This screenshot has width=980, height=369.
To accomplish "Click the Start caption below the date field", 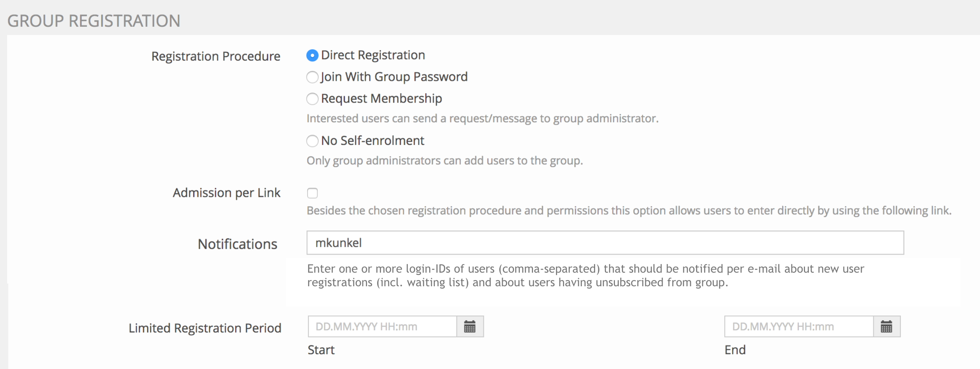I will point(321,350).
